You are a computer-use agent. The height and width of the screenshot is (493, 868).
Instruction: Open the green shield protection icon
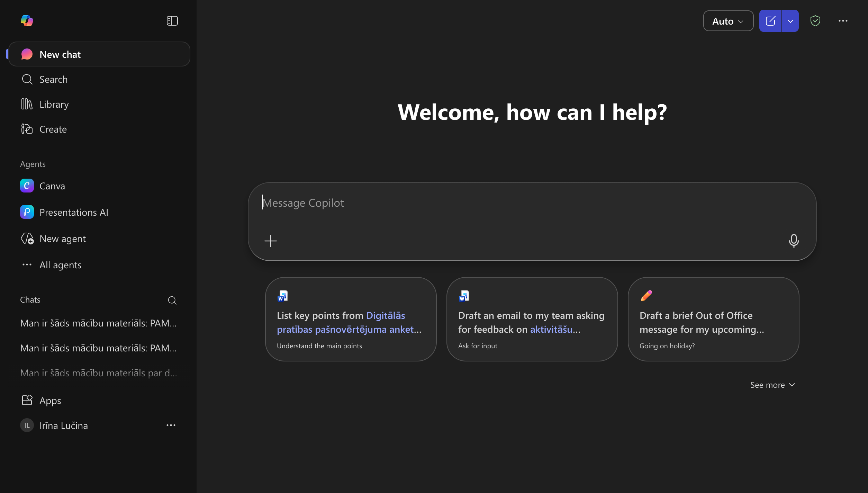(815, 21)
